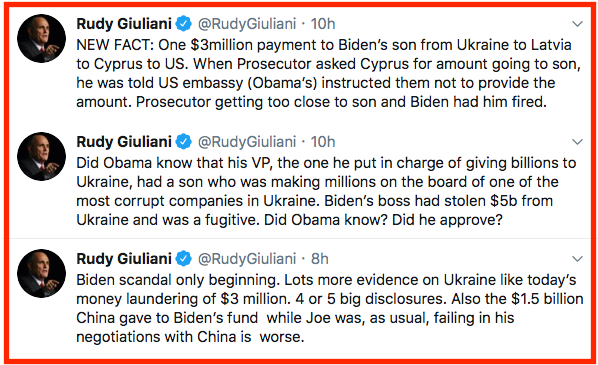Click the avatar on the second tweet
Viewport: 598px width, 365px height.
42,156
